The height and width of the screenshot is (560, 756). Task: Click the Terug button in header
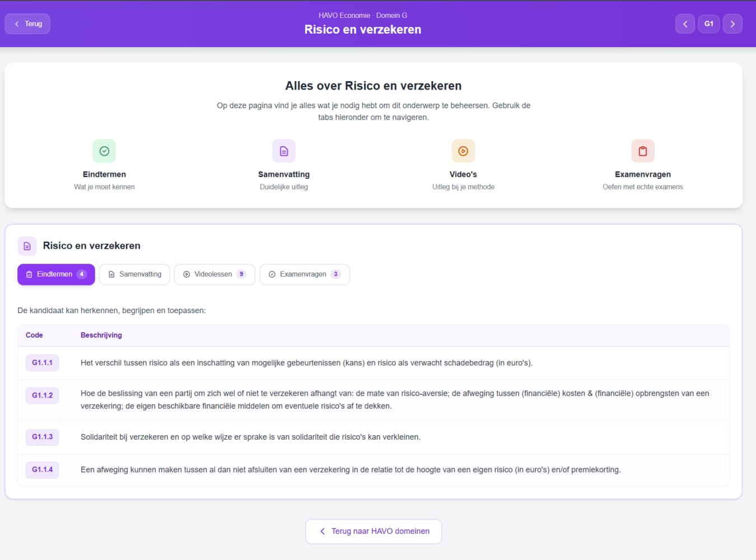[27, 24]
